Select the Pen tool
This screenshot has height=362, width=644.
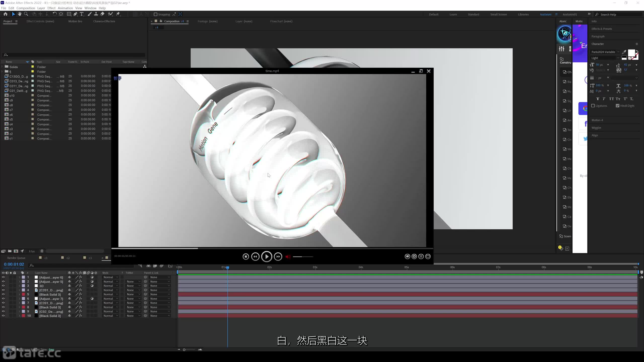point(75,14)
